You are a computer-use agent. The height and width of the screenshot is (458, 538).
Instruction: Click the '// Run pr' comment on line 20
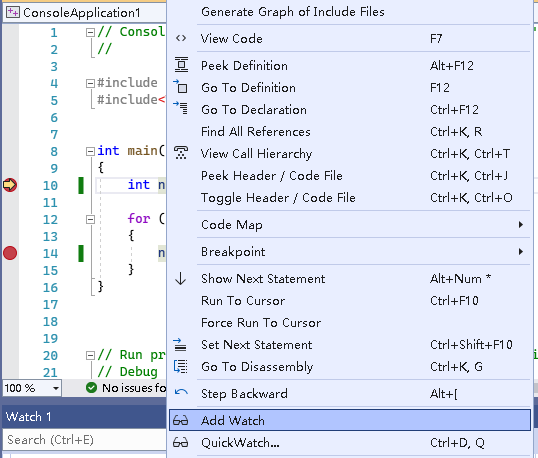pos(131,355)
